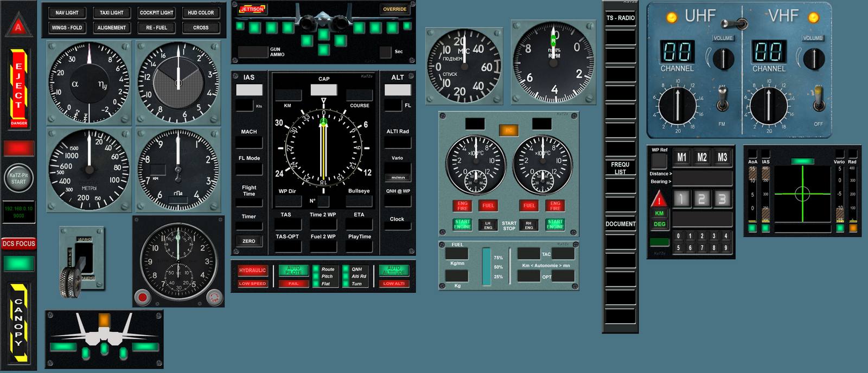This screenshot has height=373, width=868.
Task: Turn the VHF channel selector knob
Action: [x=769, y=105]
